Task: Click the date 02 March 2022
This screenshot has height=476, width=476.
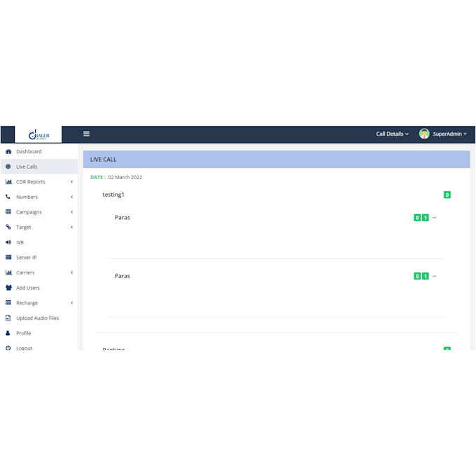Action: pyautogui.click(x=125, y=177)
